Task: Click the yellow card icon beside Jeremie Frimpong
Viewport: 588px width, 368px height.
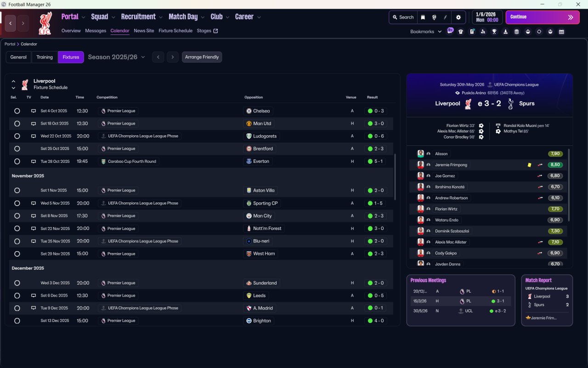Action: click(x=530, y=165)
